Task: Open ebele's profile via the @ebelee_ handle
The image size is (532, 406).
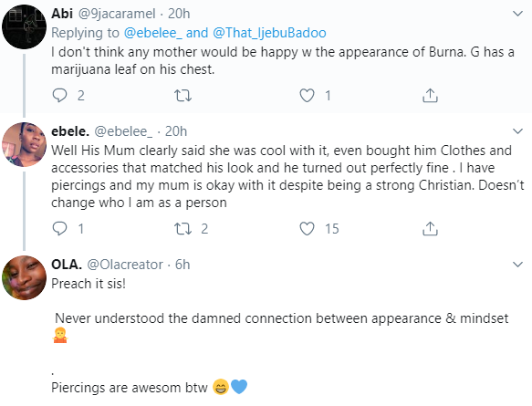Action: coord(123,131)
